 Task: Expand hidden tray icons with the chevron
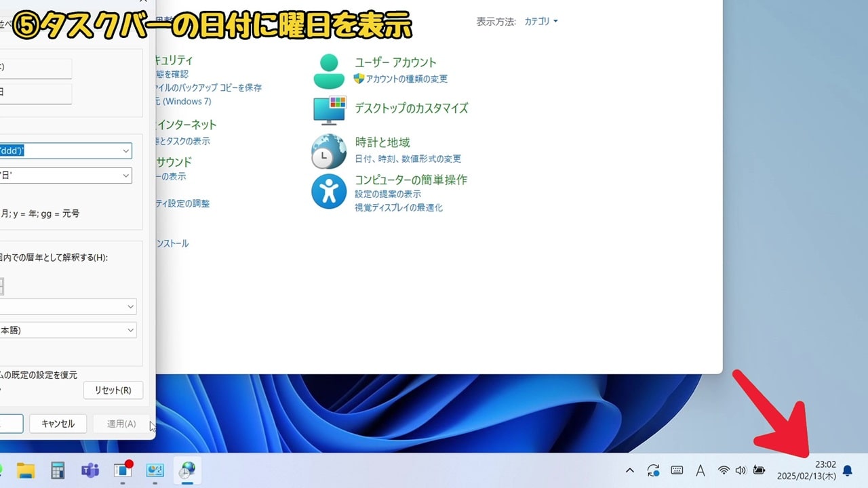pyautogui.click(x=630, y=470)
